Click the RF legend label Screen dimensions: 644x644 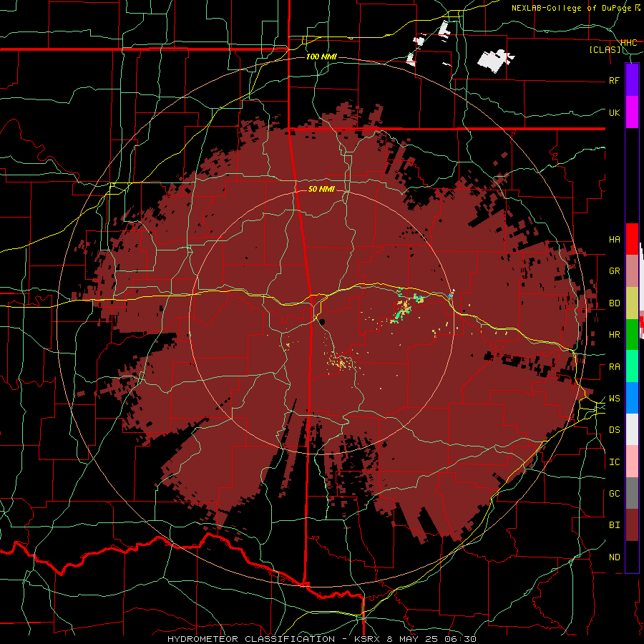pyautogui.click(x=614, y=80)
